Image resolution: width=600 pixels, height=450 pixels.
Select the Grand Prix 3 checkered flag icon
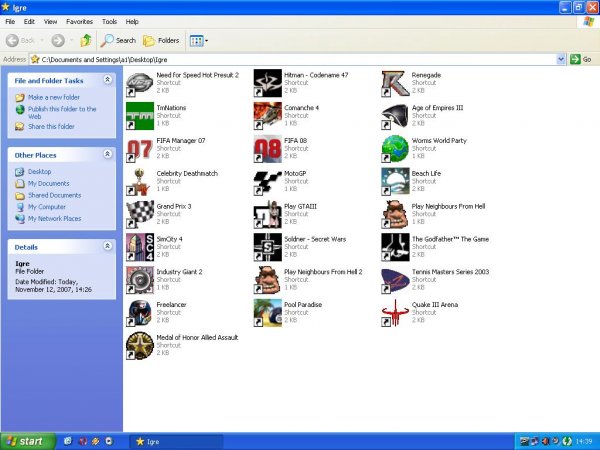coord(140,215)
